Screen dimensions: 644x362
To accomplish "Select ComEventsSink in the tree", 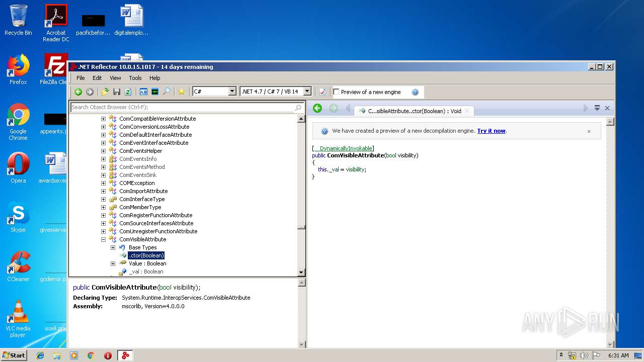I will click(x=138, y=175).
